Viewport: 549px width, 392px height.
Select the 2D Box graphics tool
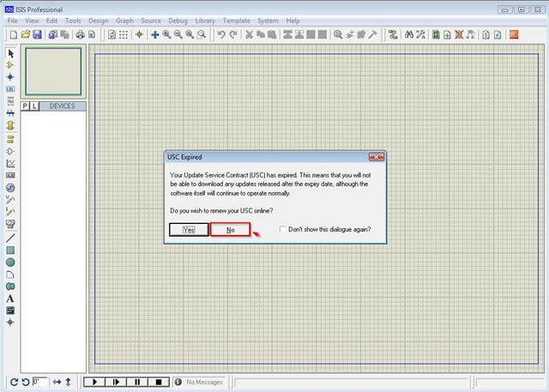pyautogui.click(x=10, y=250)
